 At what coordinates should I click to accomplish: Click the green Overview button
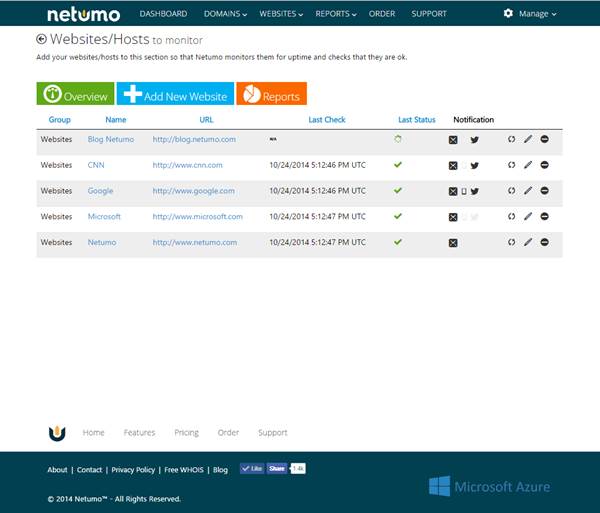[x=75, y=93]
